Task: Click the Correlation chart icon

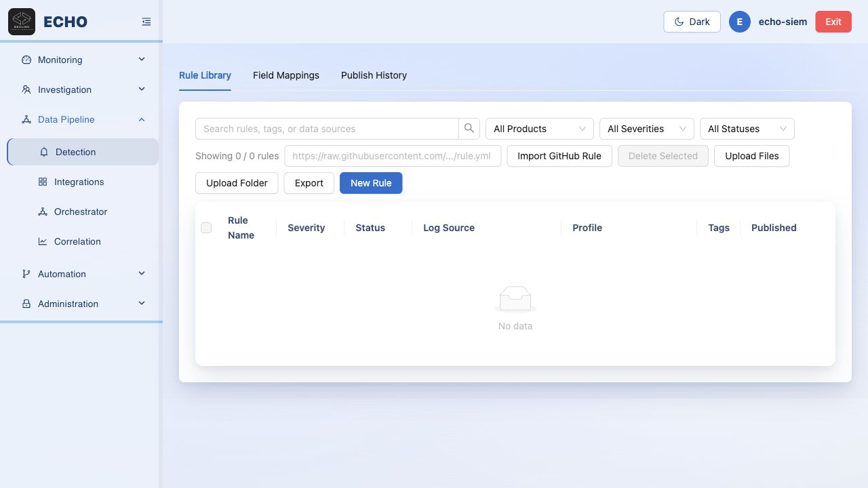Action: (43, 241)
